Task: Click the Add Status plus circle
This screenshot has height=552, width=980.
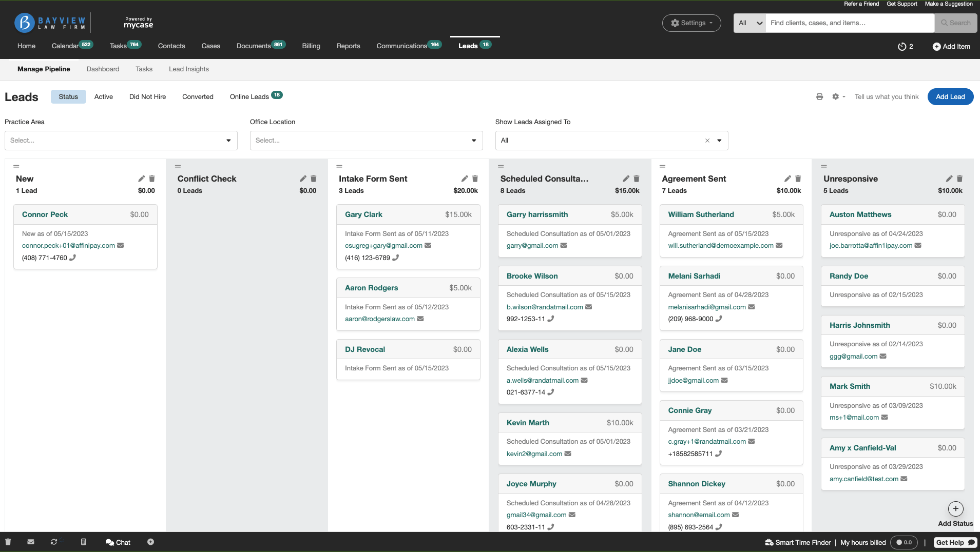Action: tap(955, 509)
